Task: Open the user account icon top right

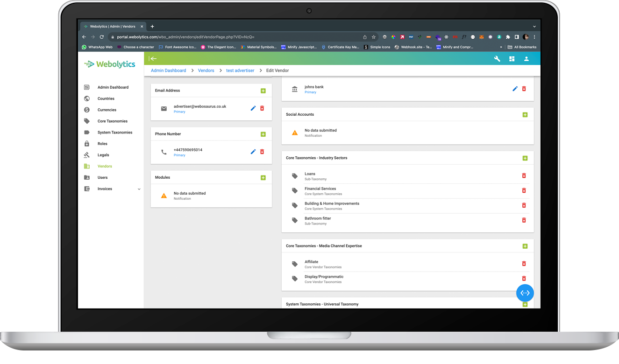Action: pos(527,59)
